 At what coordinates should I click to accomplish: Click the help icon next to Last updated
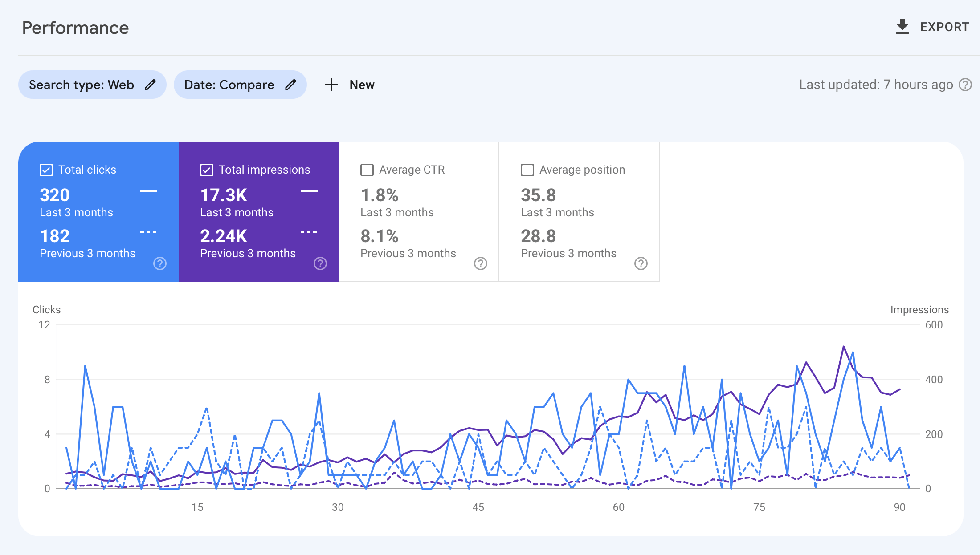click(965, 85)
